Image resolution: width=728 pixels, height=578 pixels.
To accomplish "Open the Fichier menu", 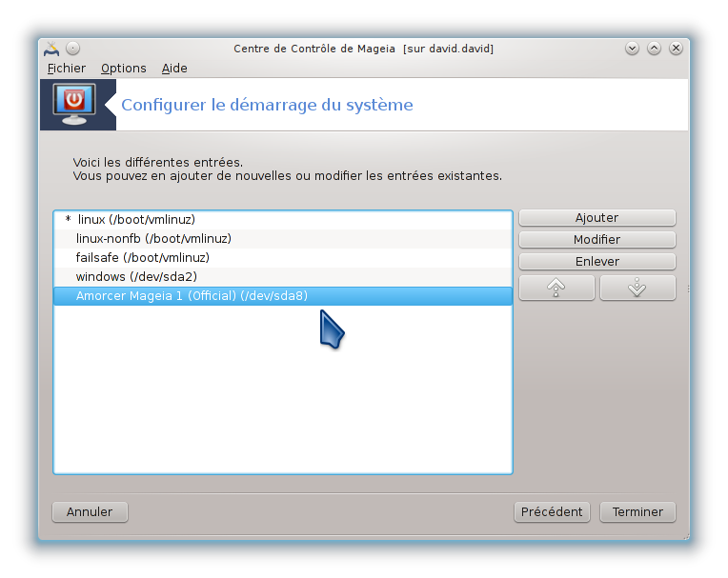I will pos(67,69).
